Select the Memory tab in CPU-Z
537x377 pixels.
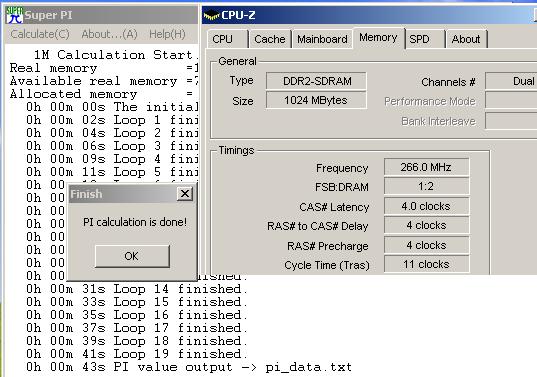(378, 38)
